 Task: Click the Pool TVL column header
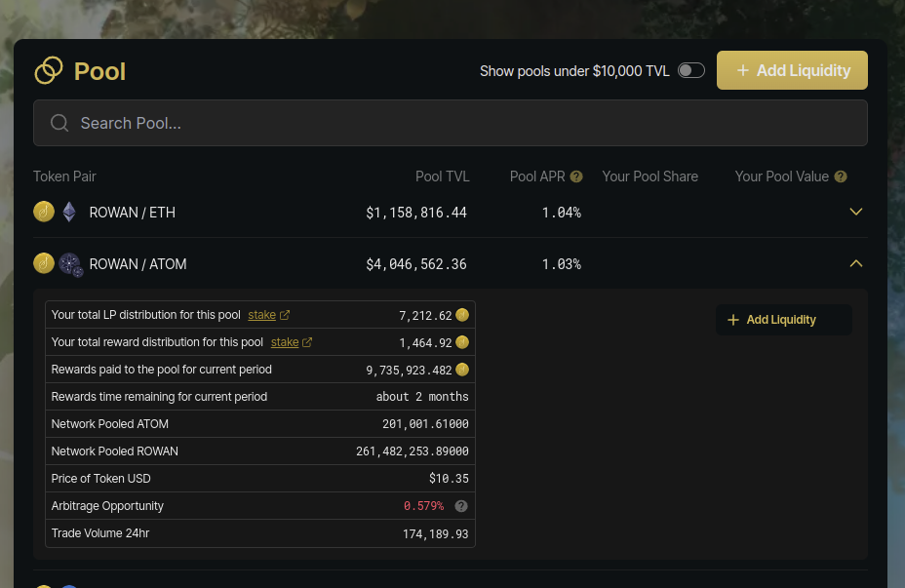[x=442, y=176]
